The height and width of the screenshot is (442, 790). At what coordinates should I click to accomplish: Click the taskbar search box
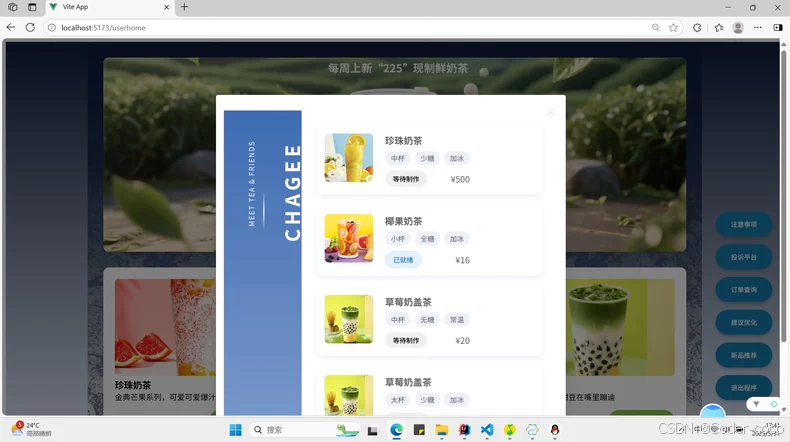[x=304, y=430]
